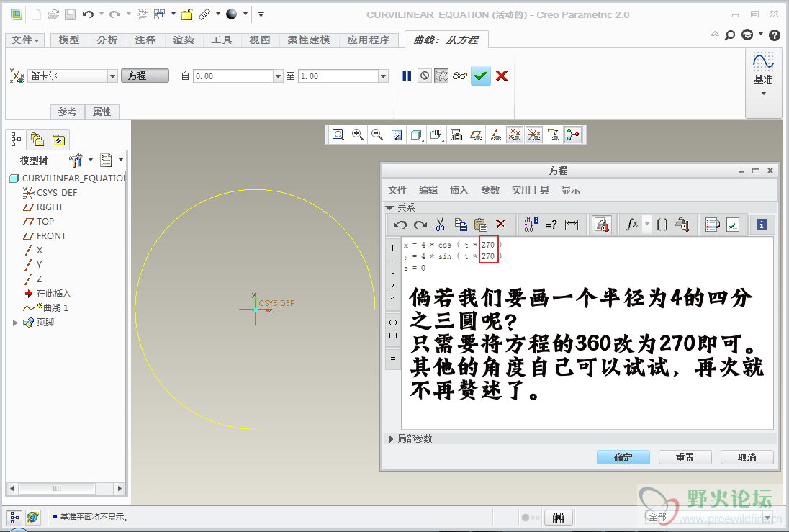The image size is (789, 532).
Task: Click the model tree settings hammer icon
Action: click(x=76, y=161)
